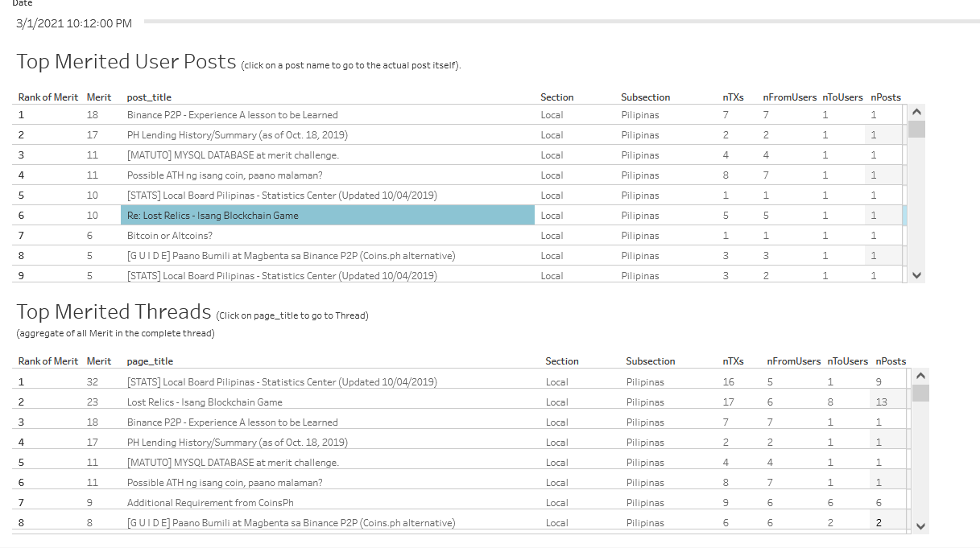Click the scroll down arrow of Top Merited Threads
Viewport: 980px width, 548px height.
pos(921,526)
